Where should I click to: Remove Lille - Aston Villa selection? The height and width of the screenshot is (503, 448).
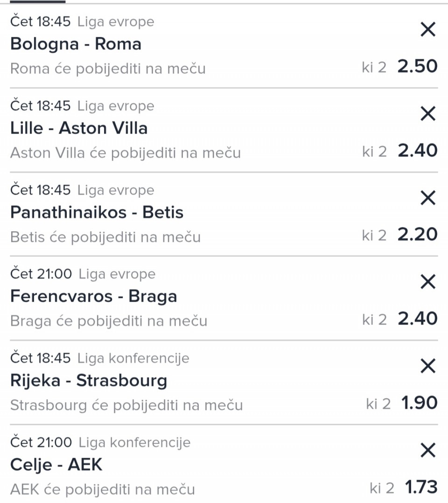click(428, 114)
